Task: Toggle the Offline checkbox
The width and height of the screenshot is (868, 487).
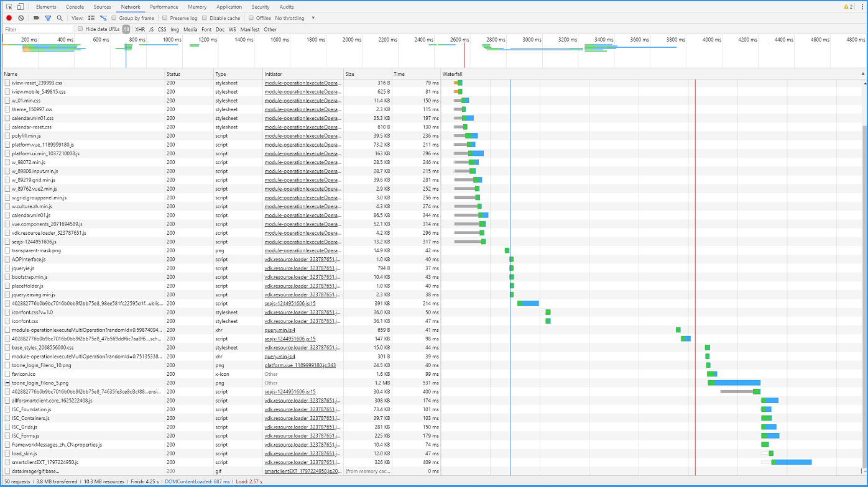Action: point(251,18)
